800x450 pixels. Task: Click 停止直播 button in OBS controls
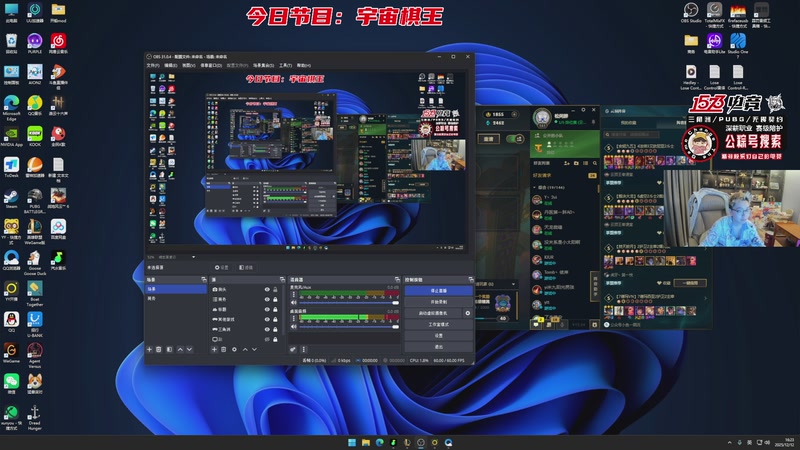[438, 290]
